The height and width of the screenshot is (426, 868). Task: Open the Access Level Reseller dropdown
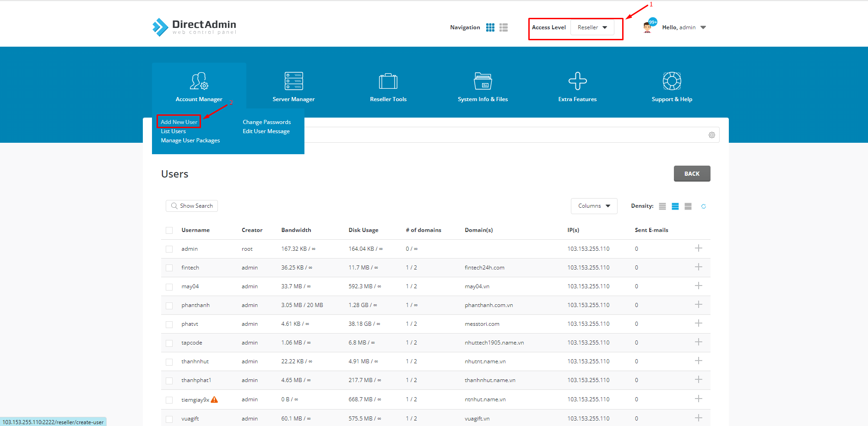coord(592,27)
